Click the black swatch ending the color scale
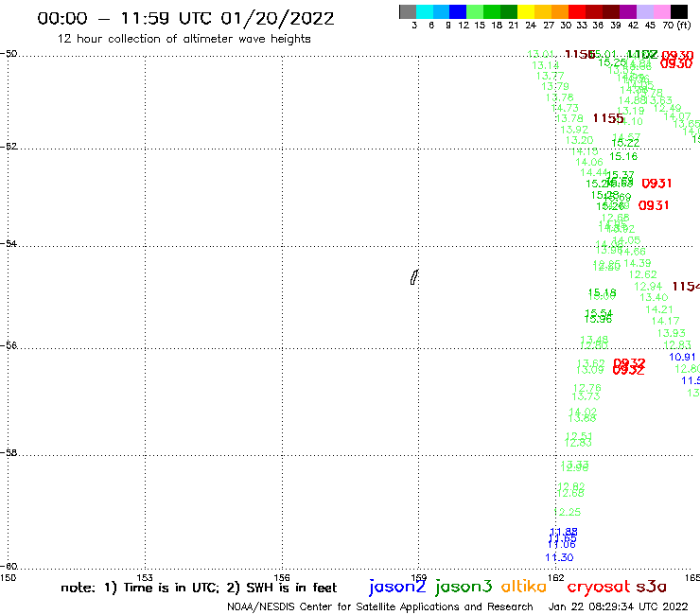The width and height of the screenshot is (700, 615). [x=678, y=11]
